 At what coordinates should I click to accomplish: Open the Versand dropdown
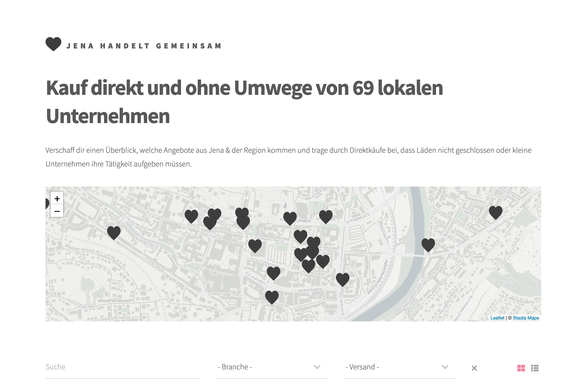[400, 367]
